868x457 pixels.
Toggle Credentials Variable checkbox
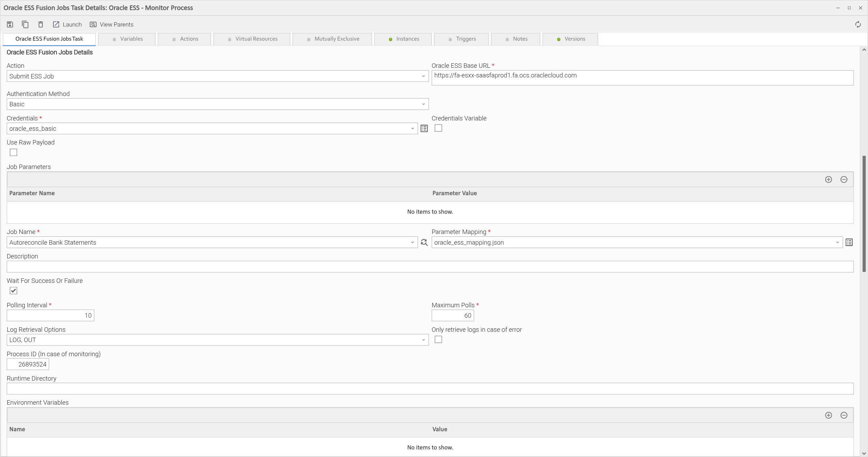(438, 128)
